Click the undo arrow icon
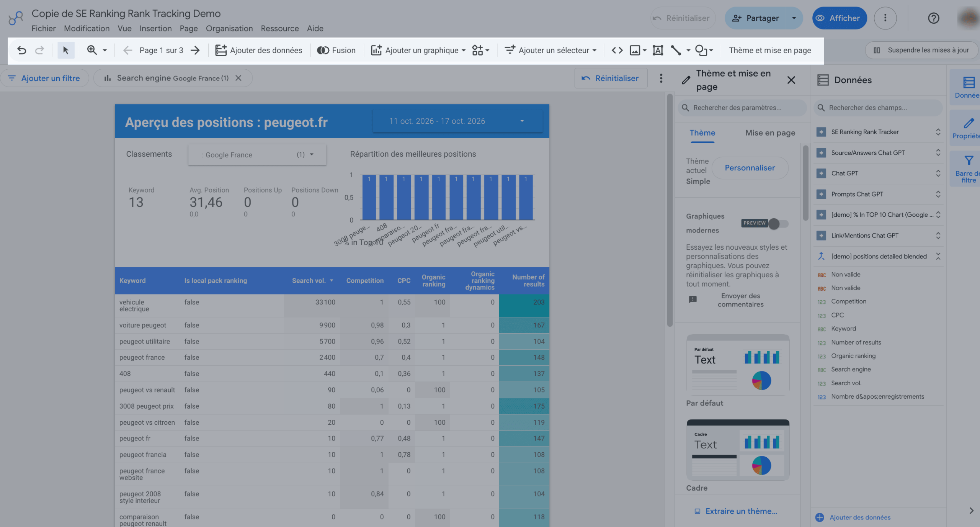 tap(22, 50)
